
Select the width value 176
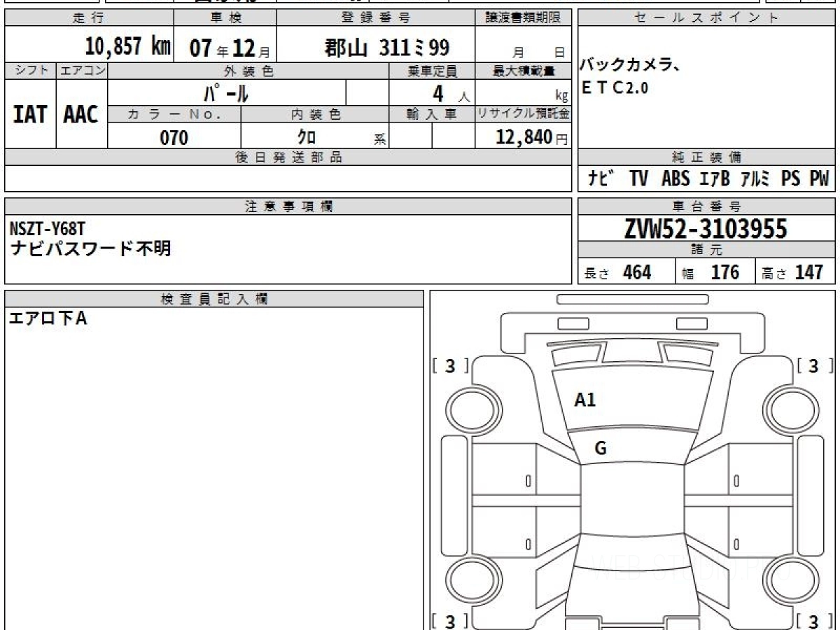725,272
